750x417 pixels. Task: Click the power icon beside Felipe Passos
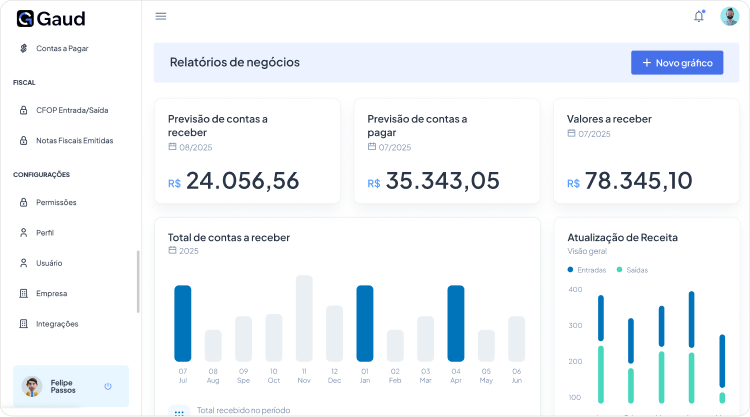(x=108, y=386)
